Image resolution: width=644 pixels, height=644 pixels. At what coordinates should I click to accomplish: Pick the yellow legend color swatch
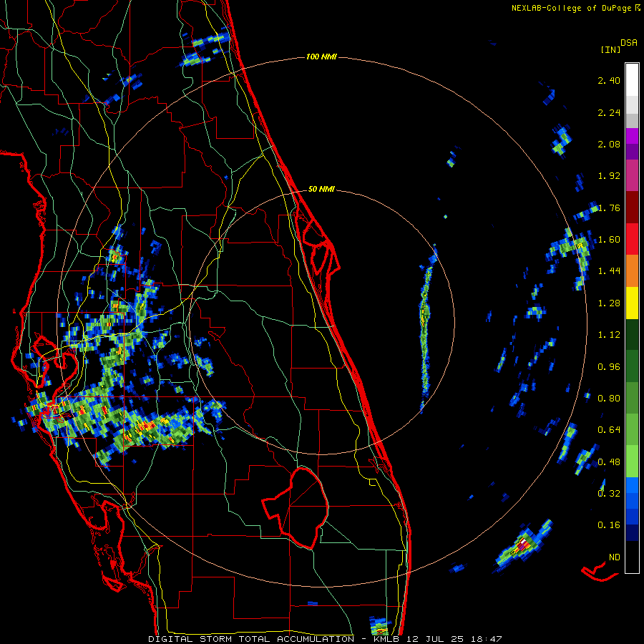[632, 303]
